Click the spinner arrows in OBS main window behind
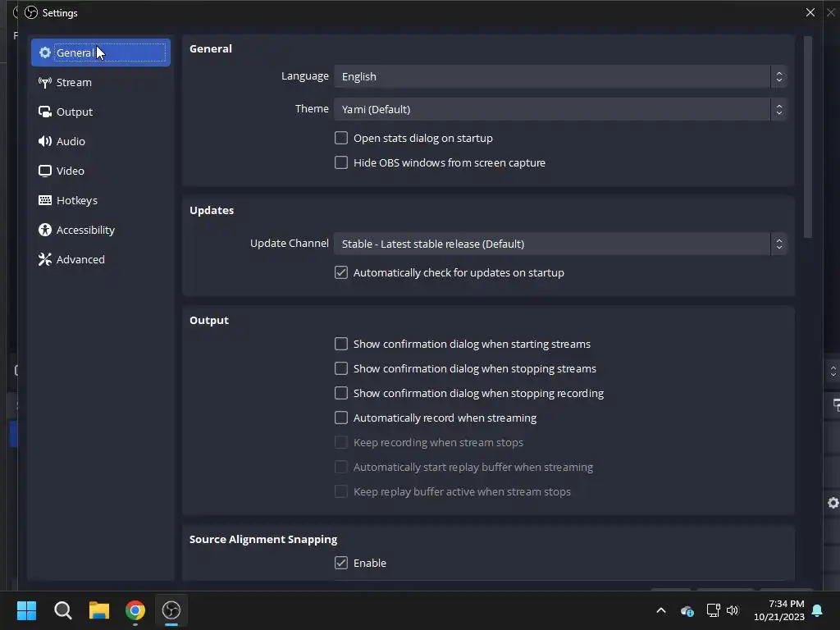This screenshot has height=630, width=840. click(x=833, y=371)
